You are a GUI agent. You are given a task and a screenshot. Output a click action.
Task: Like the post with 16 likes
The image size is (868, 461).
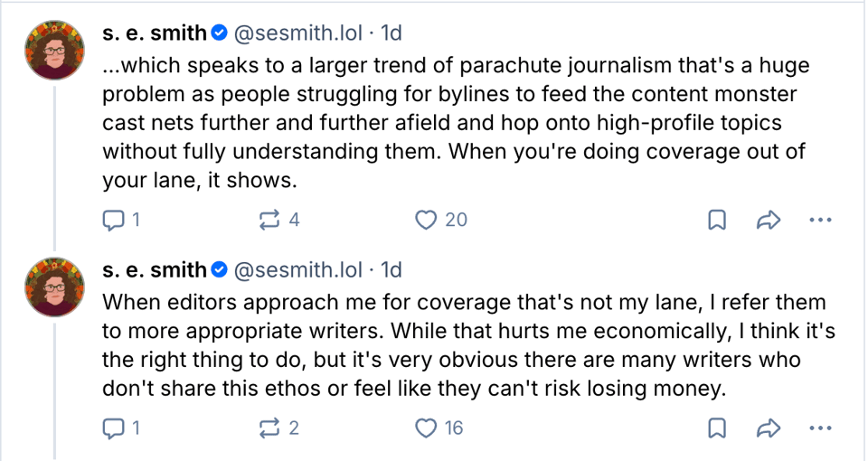pyautogui.click(x=426, y=428)
